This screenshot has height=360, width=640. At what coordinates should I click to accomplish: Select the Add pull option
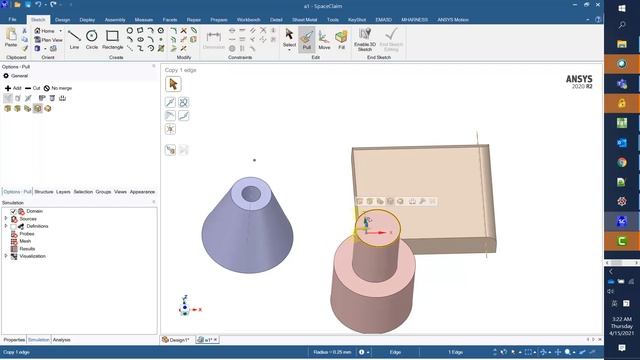click(x=13, y=88)
